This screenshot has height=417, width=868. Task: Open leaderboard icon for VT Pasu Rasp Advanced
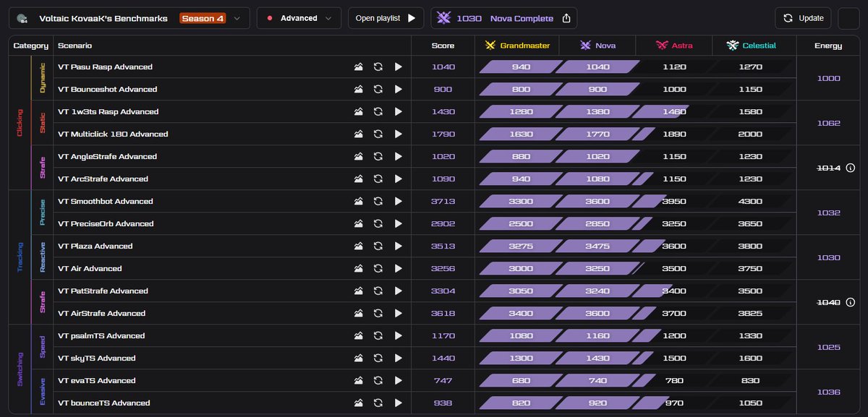pos(358,67)
